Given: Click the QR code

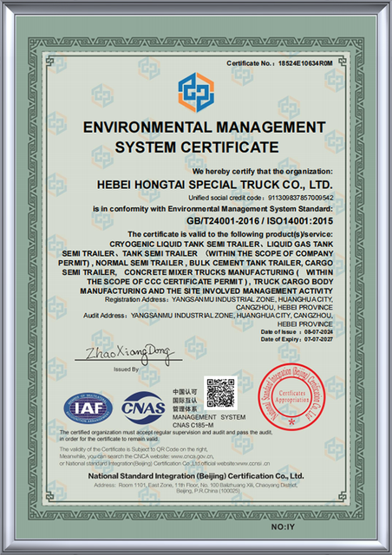Looking at the screenshot, I should [x=220, y=393].
